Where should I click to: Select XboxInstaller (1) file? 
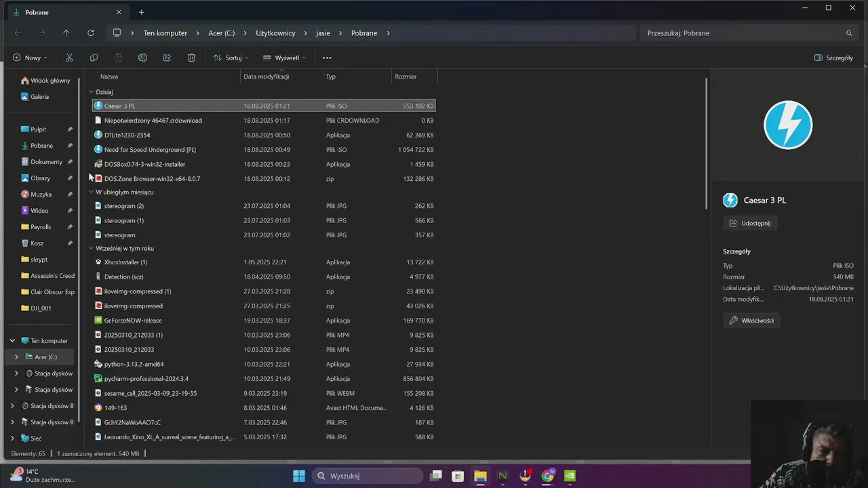pos(264,262)
